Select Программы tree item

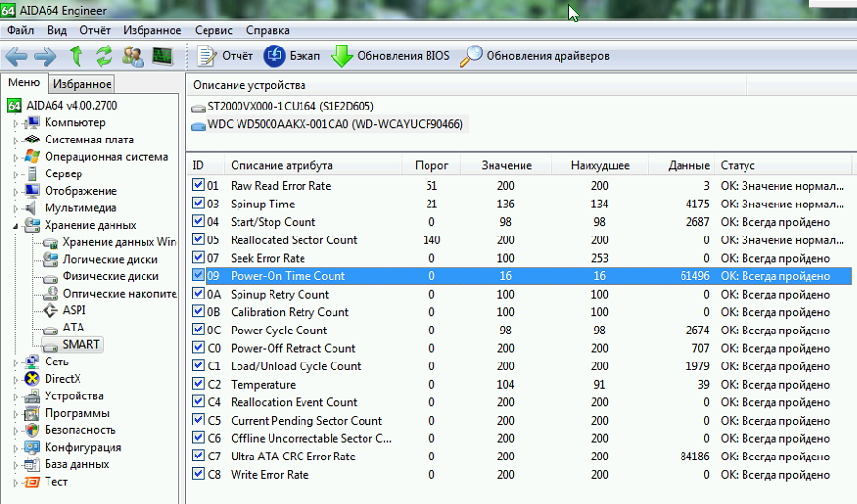pyautogui.click(x=77, y=413)
